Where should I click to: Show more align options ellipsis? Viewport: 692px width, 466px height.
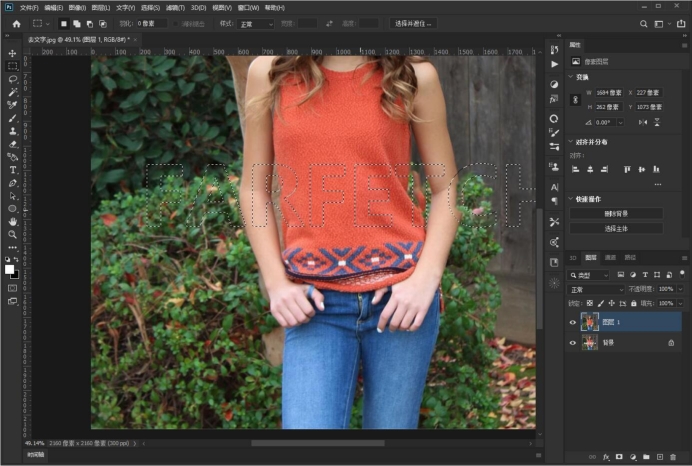click(x=658, y=184)
